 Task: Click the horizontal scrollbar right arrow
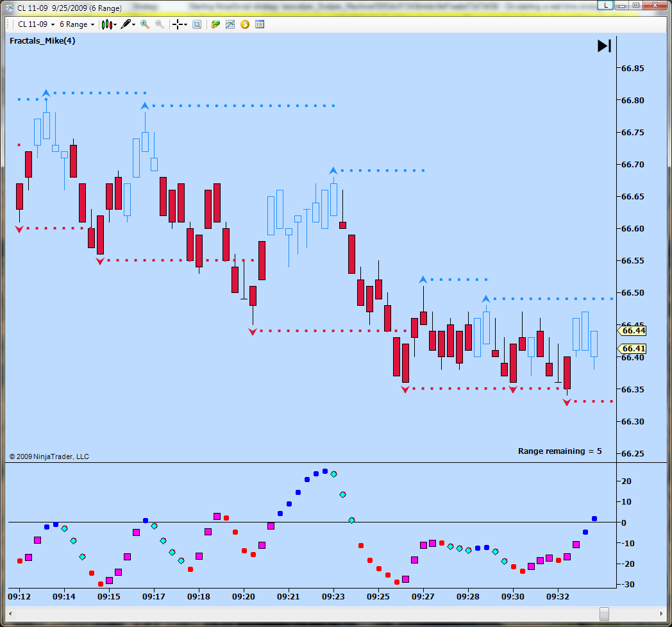coord(661,614)
